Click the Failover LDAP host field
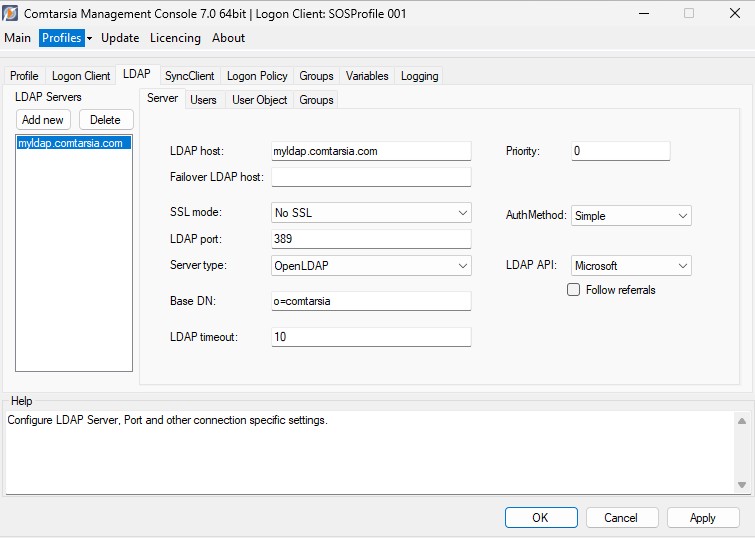 [371, 177]
